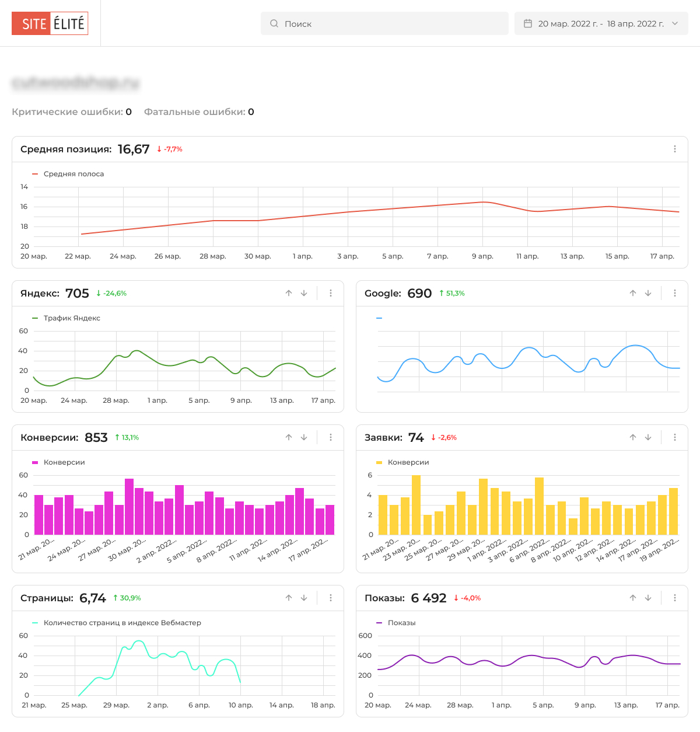
Task: Open the Заявки card options menu
Action: (x=675, y=437)
